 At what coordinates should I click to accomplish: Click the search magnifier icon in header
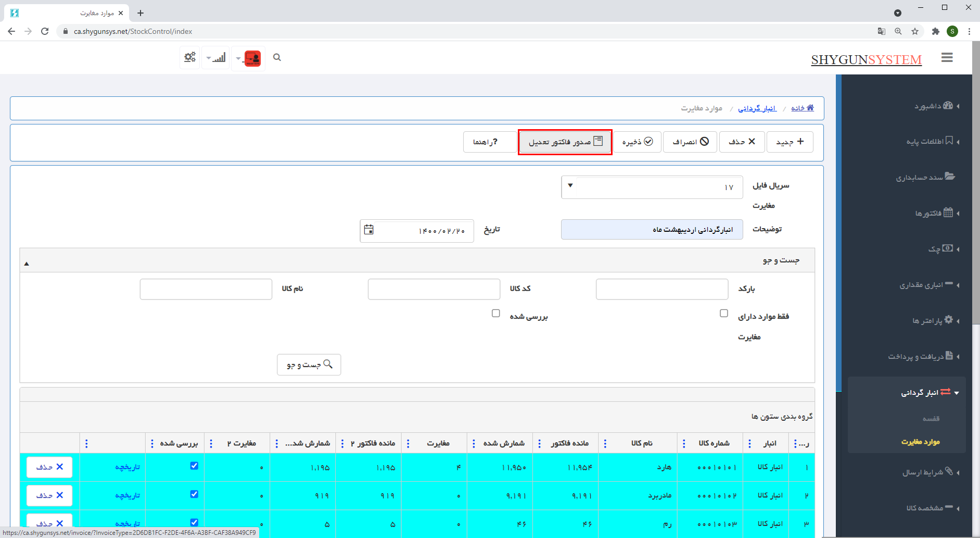(277, 58)
